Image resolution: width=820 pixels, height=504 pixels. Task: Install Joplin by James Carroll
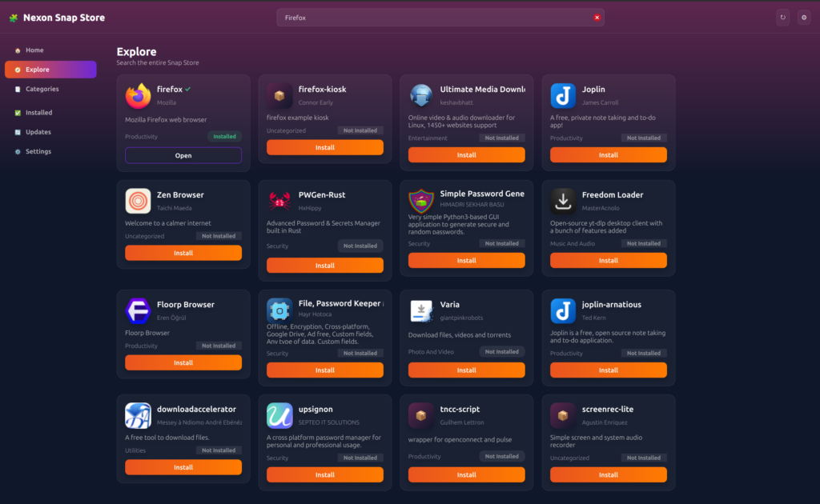(609, 154)
